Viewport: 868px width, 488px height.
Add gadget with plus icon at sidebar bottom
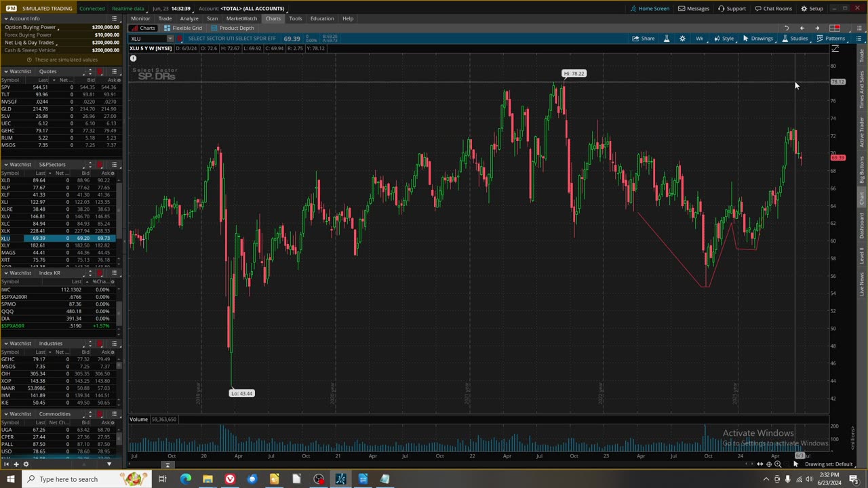click(16, 464)
